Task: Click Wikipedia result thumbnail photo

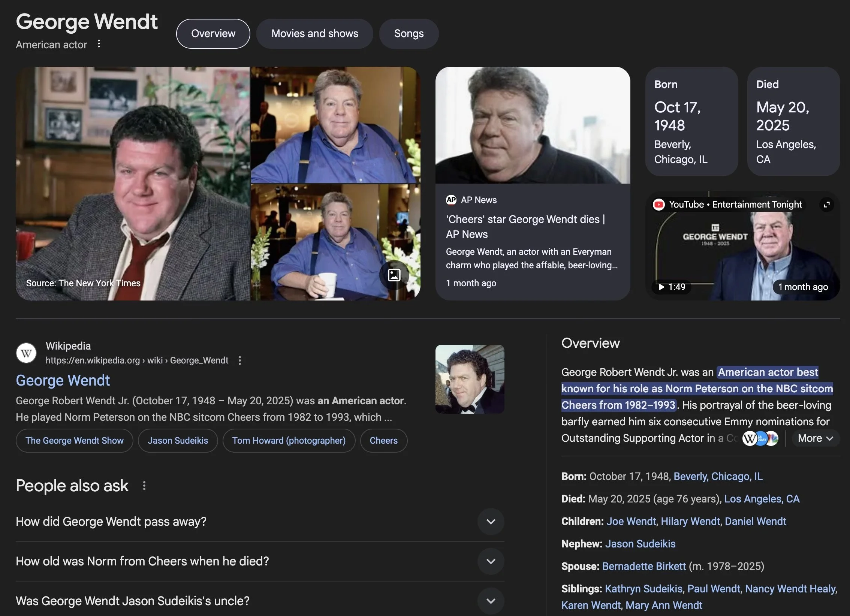Action: click(x=470, y=379)
